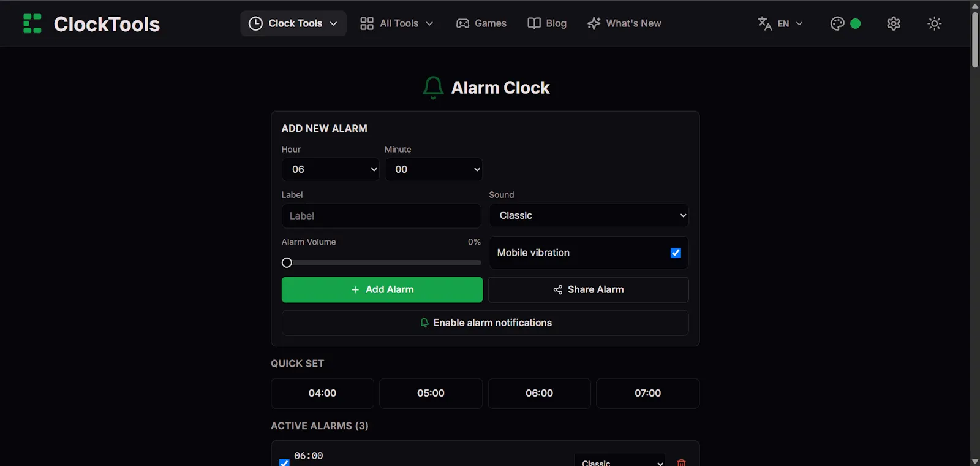Uncheck the Mobile vibration checkbox

pyautogui.click(x=676, y=253)
